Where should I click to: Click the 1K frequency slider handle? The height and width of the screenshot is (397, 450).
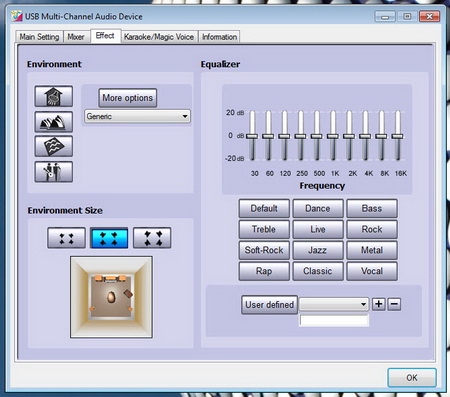point(333,136)
